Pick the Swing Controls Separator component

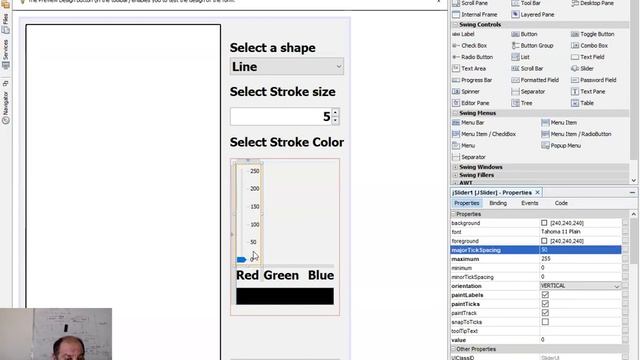[528, 91]
